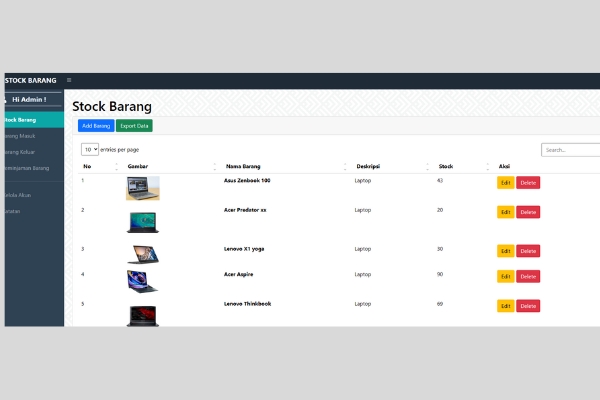Click stock value 90 for Acer Aspire

440,274
